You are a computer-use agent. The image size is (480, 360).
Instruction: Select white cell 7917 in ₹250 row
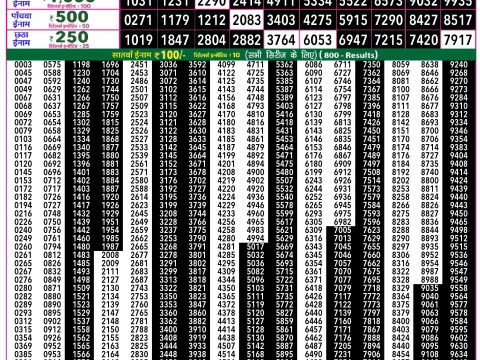pos(458,40)
